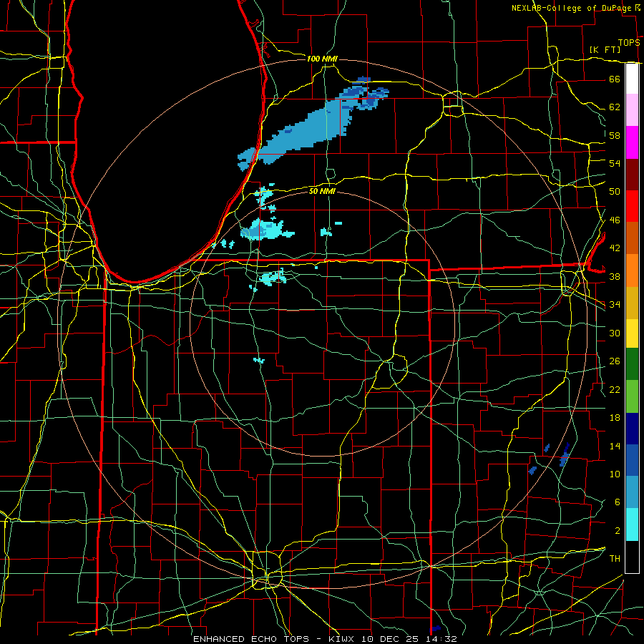Click the cyan echo cluster west of the 50 NMI ring
The height and width of the screenshot is (644, 644).
click(266, 230)
